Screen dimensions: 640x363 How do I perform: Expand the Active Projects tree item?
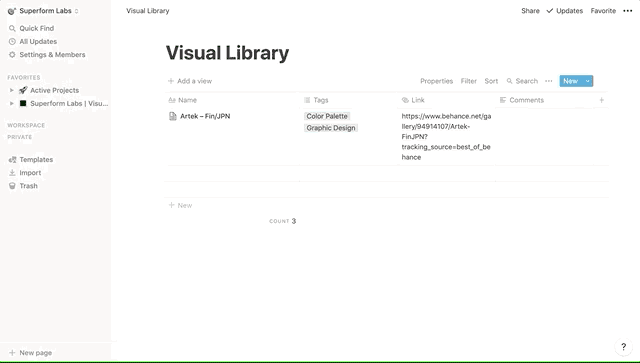tap(11, 90)
